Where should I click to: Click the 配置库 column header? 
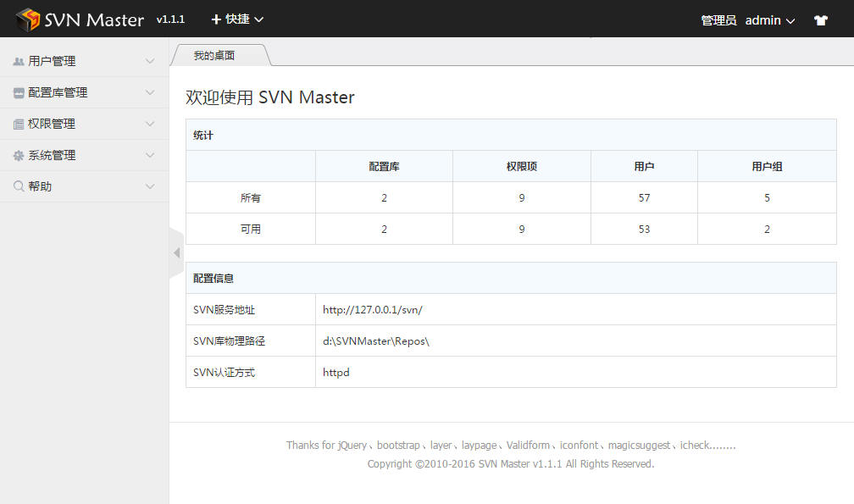[384, 167]
